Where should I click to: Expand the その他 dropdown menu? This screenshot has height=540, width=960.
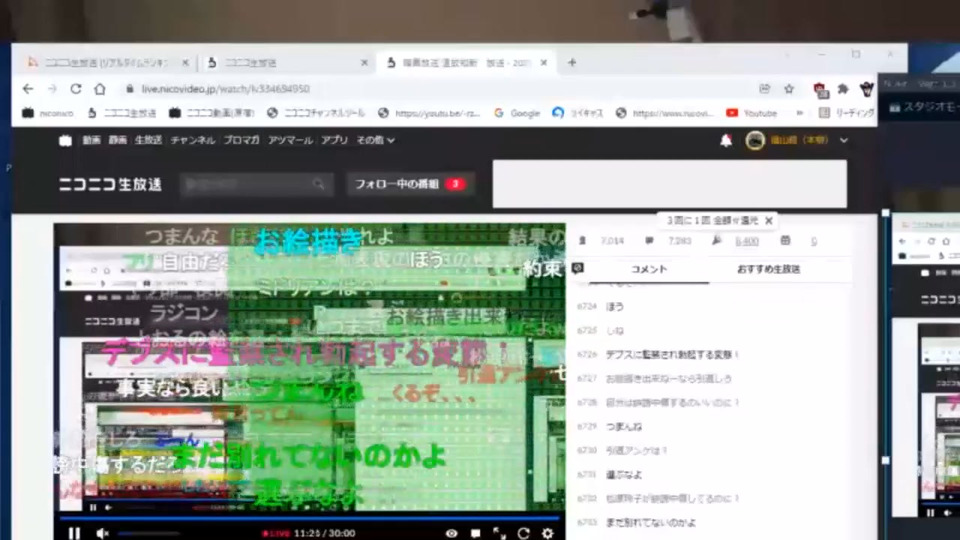(375, 140)
